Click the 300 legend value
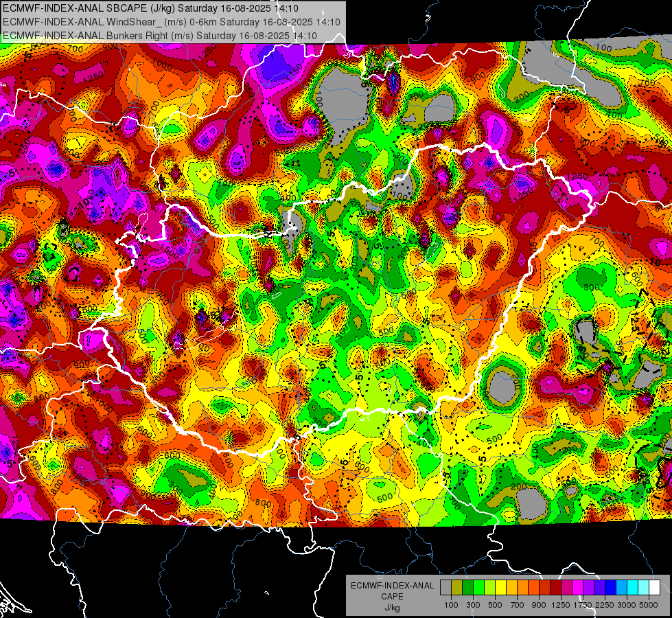The image size is (672, 618). pyautogui.click(x=473, y=605)
